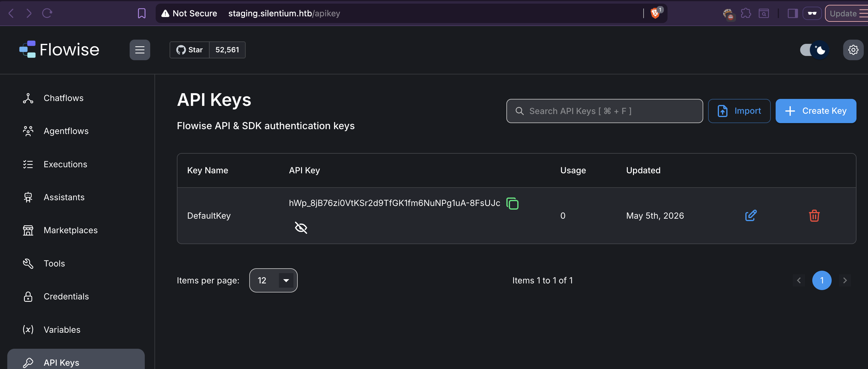The height and width of the screenshot is (369, 868).
Task: Click the Updated column header
Action: tap(643, 171)
